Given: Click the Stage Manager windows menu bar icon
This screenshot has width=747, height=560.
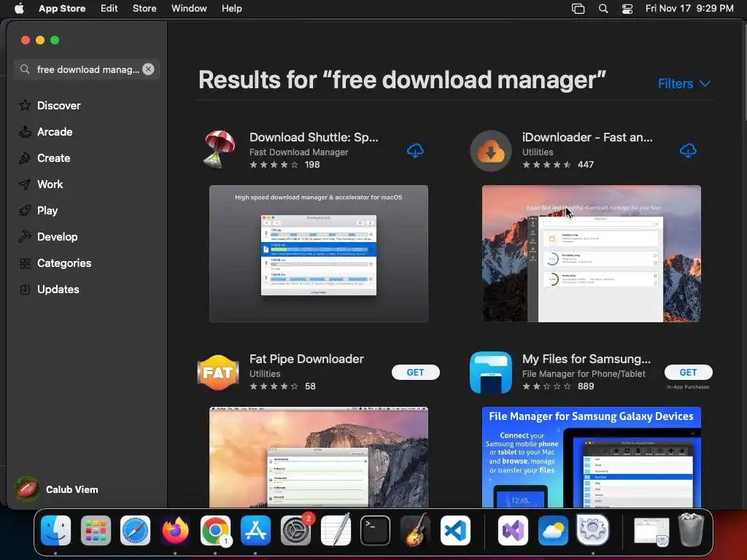Looking at the screenshot, I should (578, 9).
